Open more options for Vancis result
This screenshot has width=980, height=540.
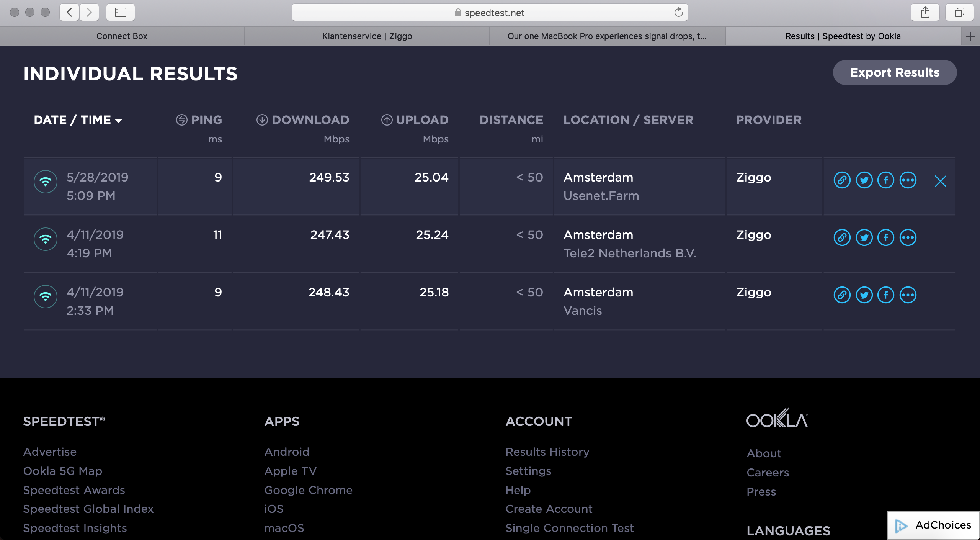click(908, 295)
